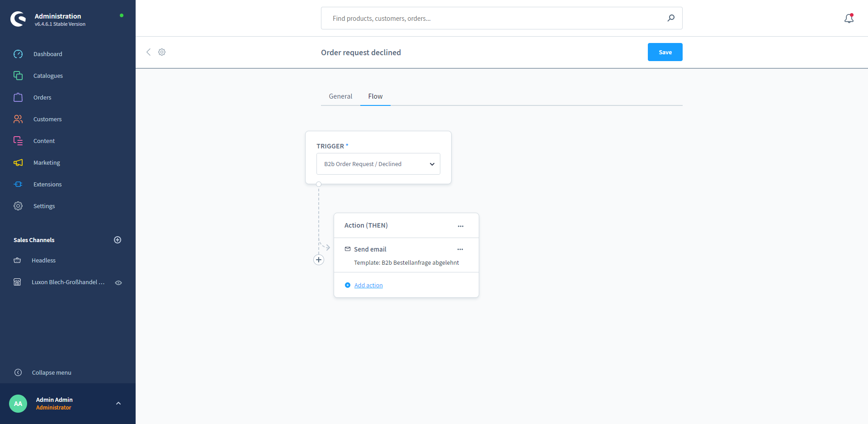Select the Flow tab
This screenshot has height=424, width=868.
(375, 96)
